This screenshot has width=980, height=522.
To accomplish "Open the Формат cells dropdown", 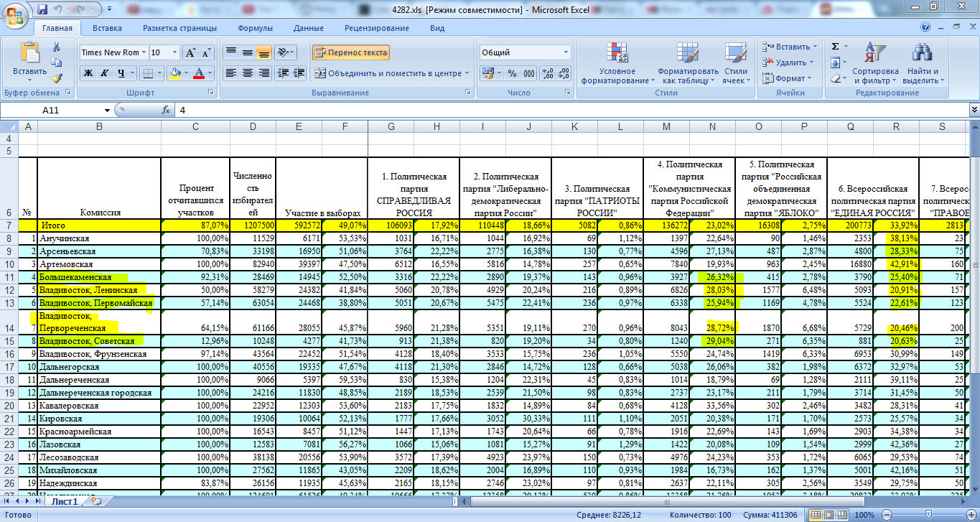I will 787,78.
